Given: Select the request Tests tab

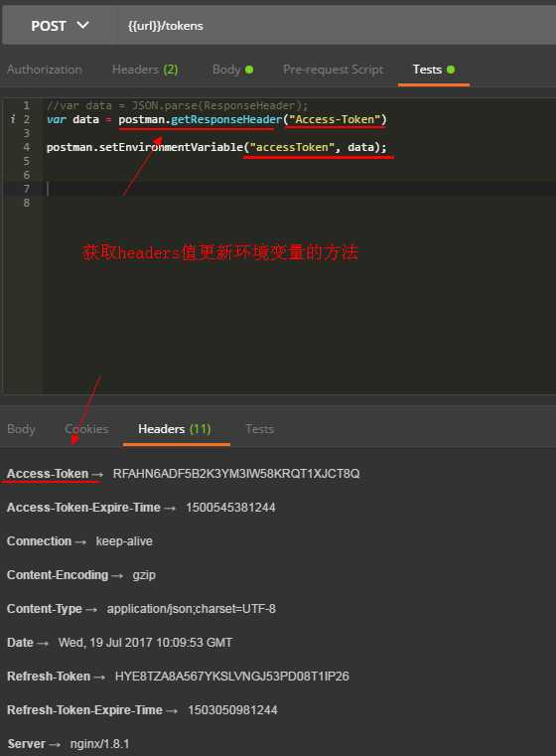Looking at the screenshot, I should 434,70.
